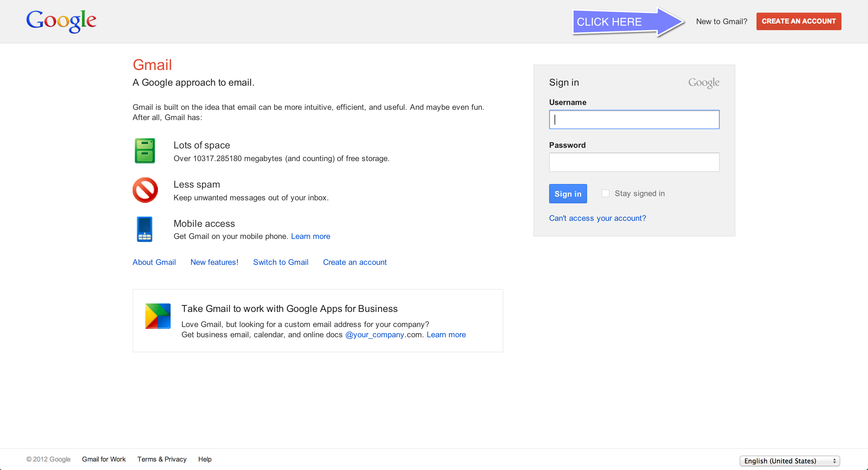Click the storage/space green icon

click(x=145, y=151)
